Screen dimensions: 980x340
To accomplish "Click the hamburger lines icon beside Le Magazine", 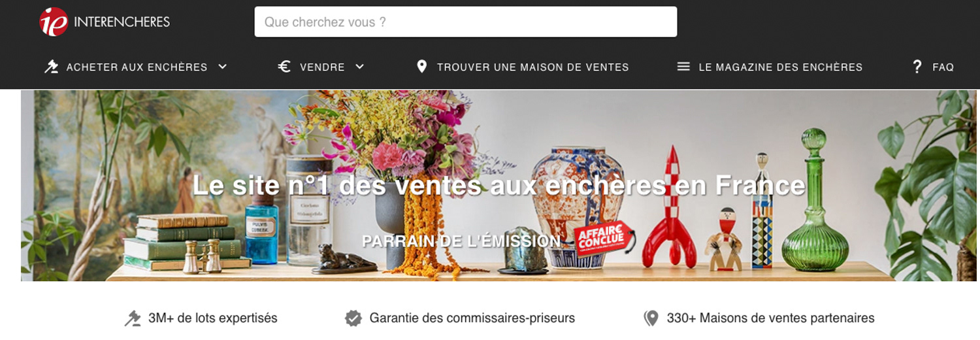I will tap(683, 67).
